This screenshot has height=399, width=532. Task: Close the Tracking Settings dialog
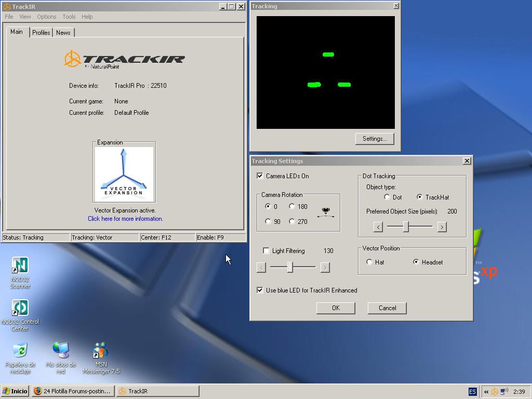click(467, 161)
